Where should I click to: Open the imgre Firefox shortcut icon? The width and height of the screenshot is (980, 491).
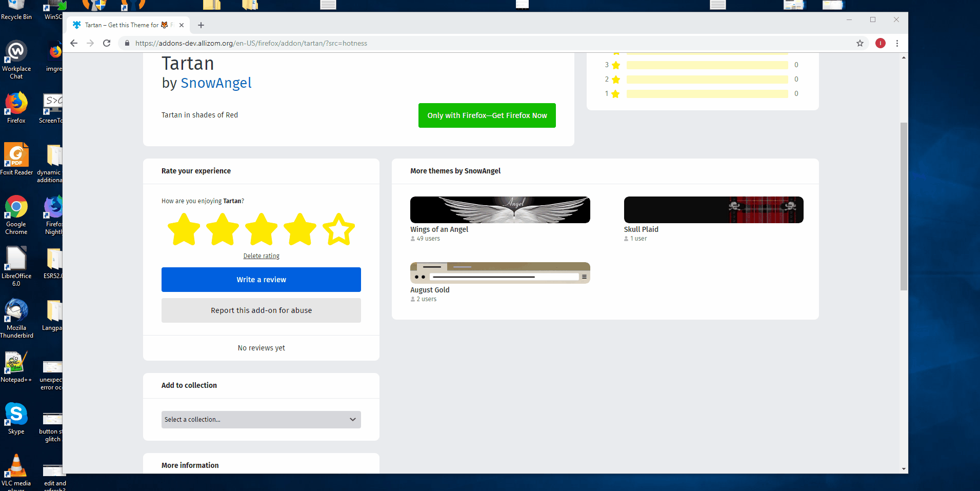coord(54,56)
